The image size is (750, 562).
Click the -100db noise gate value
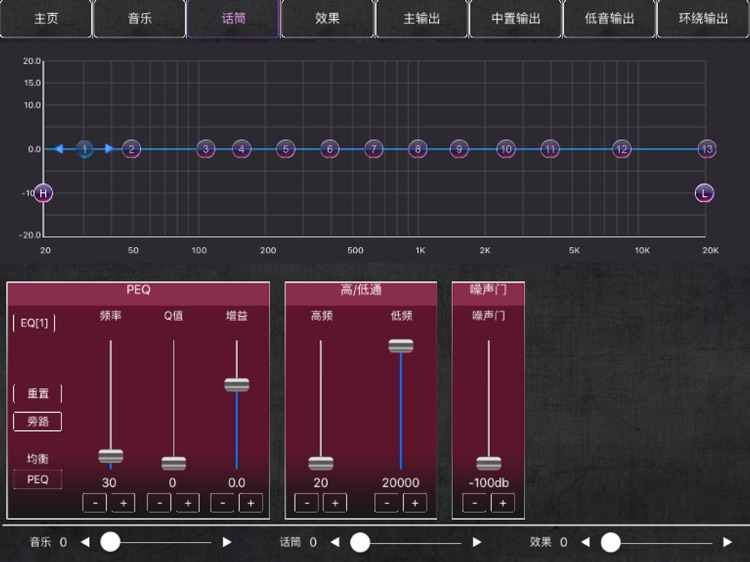pos(488,483)
